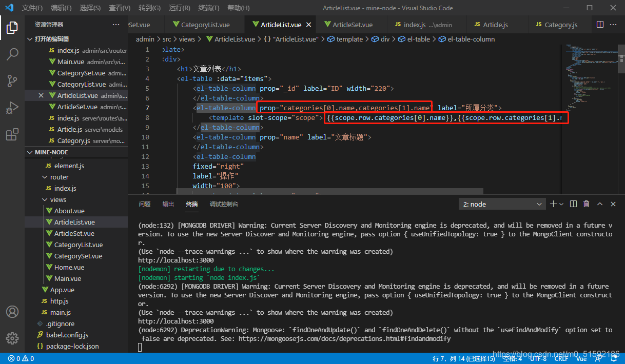625x364 pixels.
Task: Open the Run and Debug view
Action: click(x=12, y=108)
